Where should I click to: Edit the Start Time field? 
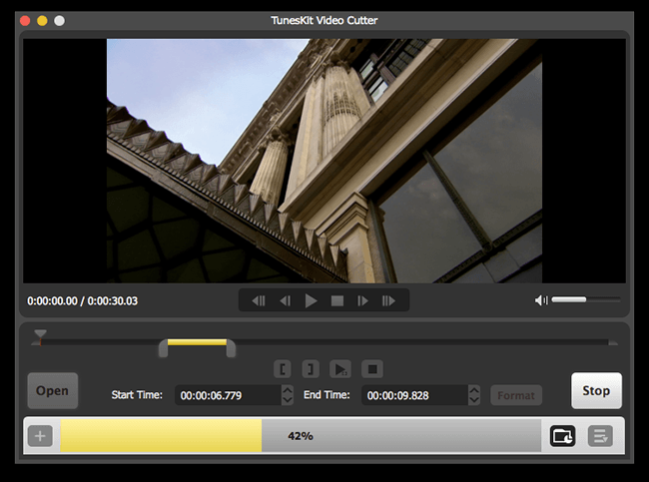tap(228, 395)
